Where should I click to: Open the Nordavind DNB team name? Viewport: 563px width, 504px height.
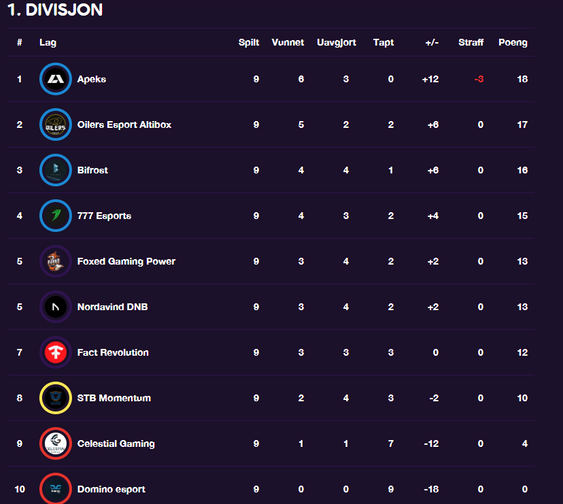coord(112,307)
